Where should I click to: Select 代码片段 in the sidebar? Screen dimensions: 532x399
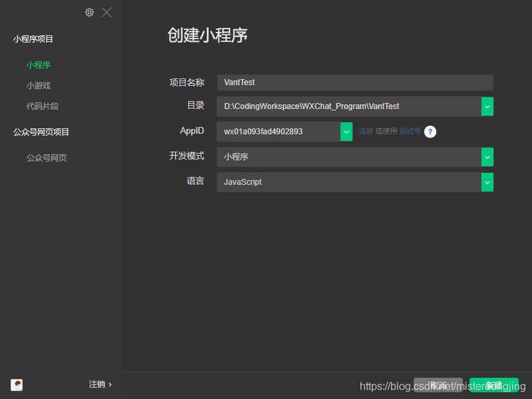point(43,106)
